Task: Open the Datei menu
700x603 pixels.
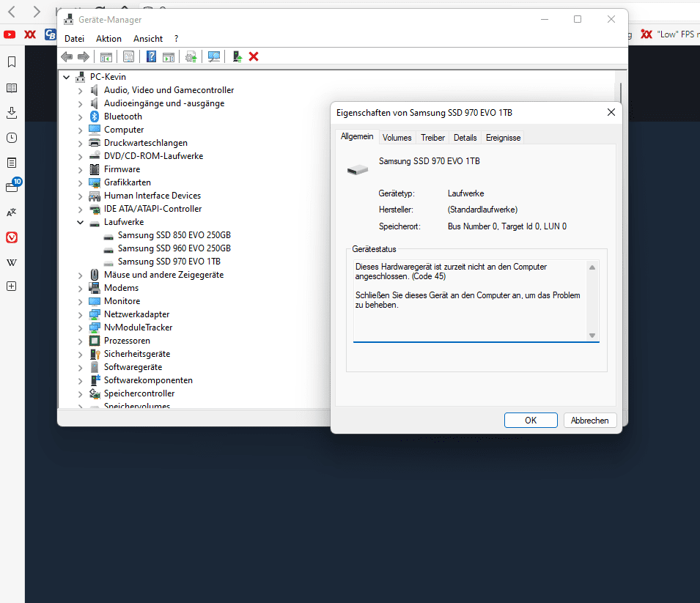Action: 74,39
